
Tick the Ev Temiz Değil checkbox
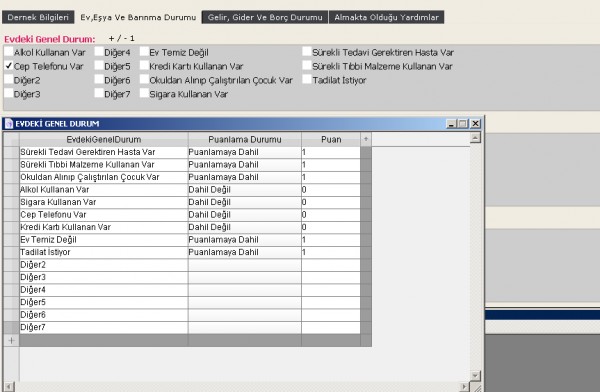click(x=144, y=51)
